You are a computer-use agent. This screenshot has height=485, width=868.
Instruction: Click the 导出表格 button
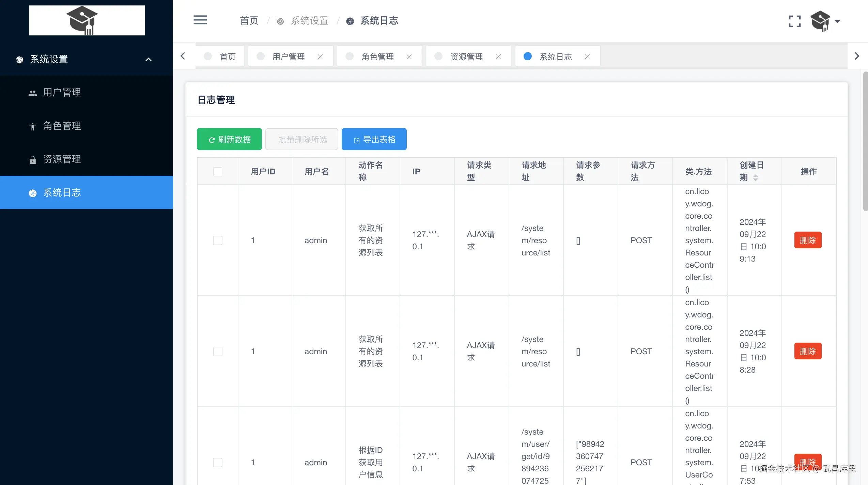(374, 139)
